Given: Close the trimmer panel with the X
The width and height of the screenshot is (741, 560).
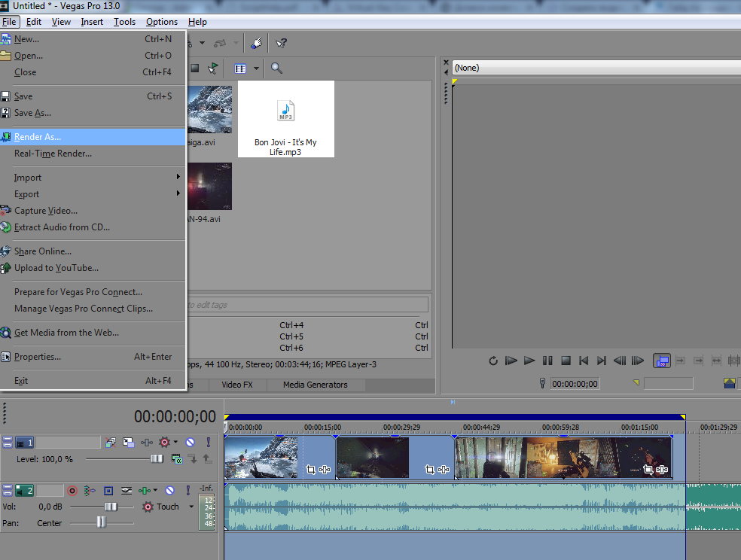Looking at the screenshot, I should (446, 62).
